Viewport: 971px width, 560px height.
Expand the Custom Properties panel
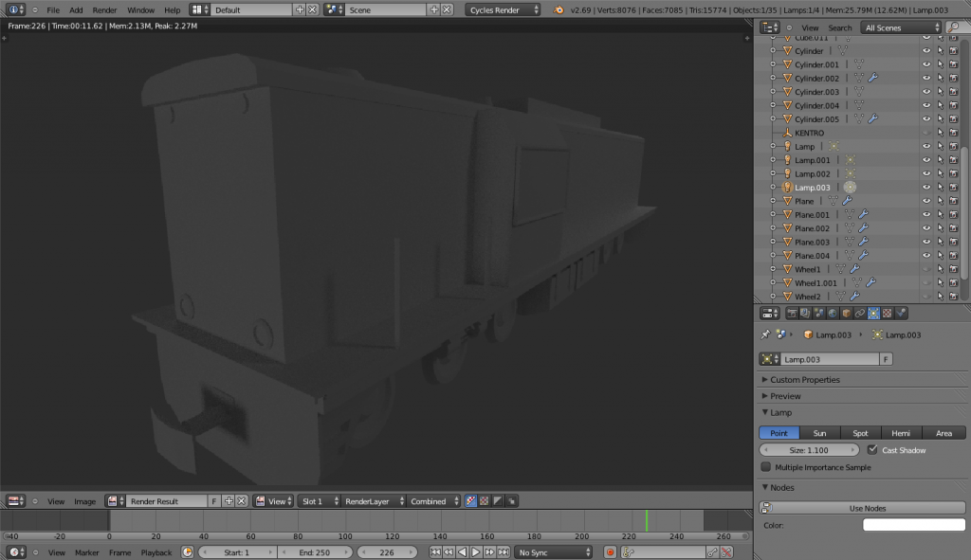pyautogui.click(x=804, y=379)
